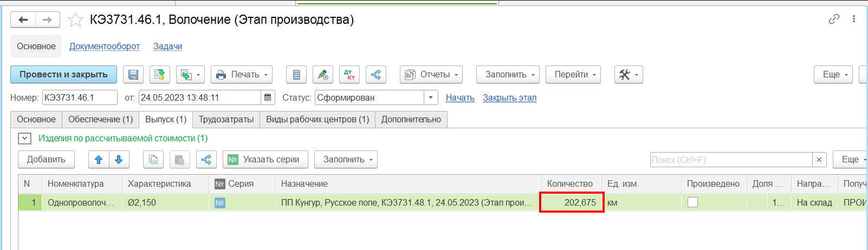Select the км unit cell

click(x=642, y=203)
